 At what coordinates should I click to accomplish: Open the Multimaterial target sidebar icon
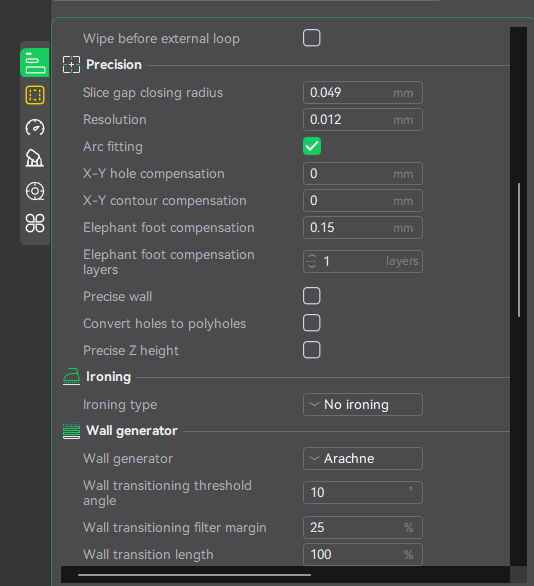(35, 191)
